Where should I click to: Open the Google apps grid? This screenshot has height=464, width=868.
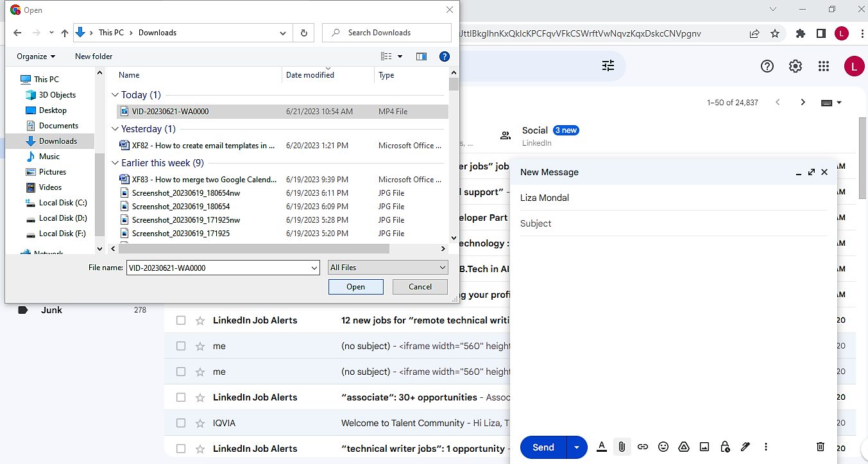click(824, 66)
